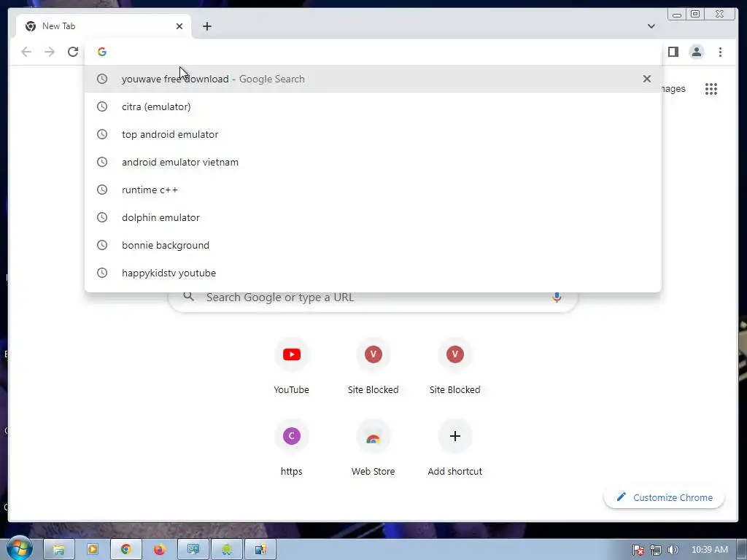The image size is (747, 560).
Task: Open the Windows Start orb
Action: click(x=19, y=549)
